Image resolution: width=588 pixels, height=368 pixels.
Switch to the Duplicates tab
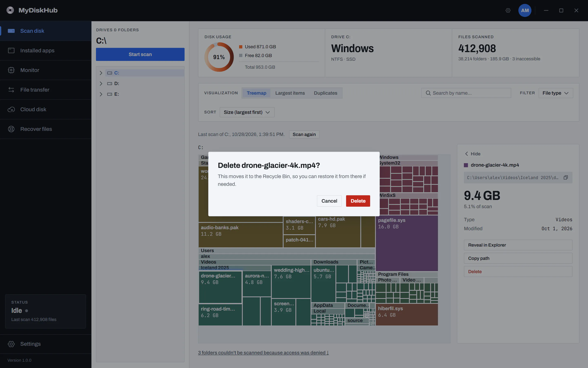point(325,93)
